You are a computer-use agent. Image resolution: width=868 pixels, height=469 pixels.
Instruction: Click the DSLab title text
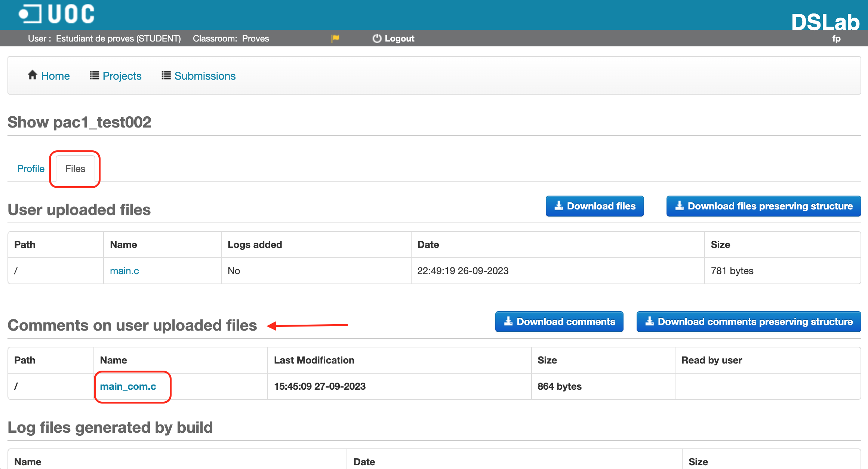click(x=825, y=22)
